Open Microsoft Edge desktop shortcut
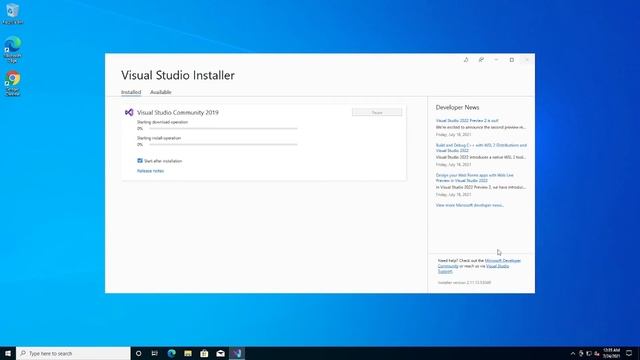This screenshot has height=360, width=640. 13,49
